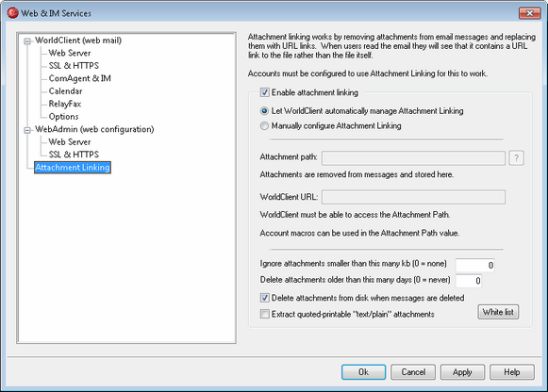The height and width of the screenshot is (392, 548).
Task: Close the Web & IM Services dialog
Action: [x=529, y=13]
